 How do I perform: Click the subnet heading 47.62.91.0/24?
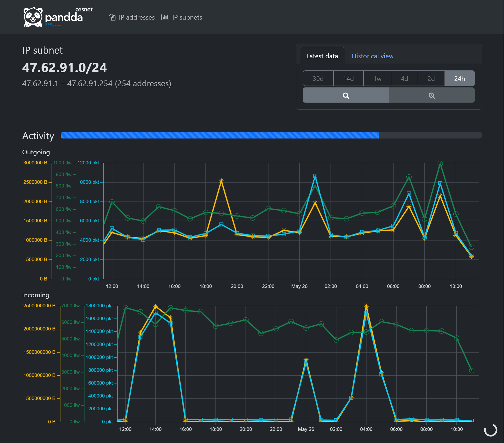(x=65, y=68)
